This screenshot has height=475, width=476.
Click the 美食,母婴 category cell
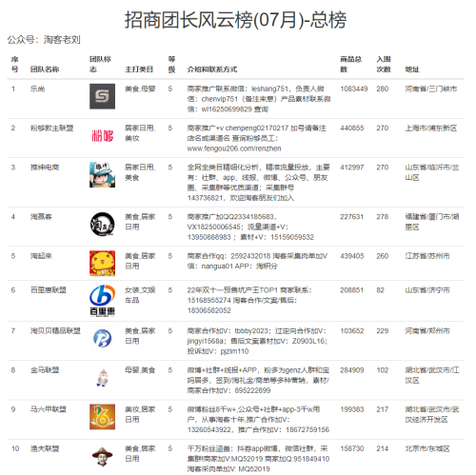click(140, 89)
